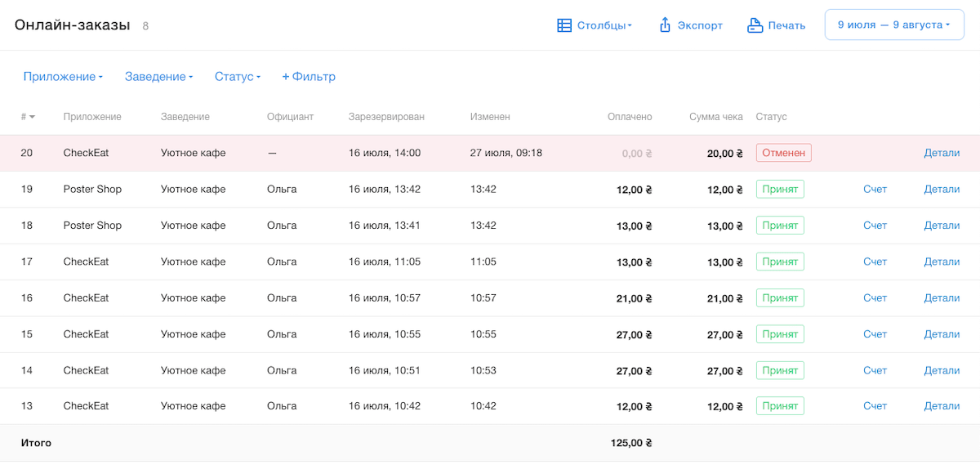Click the printer icon

[755, 25]
